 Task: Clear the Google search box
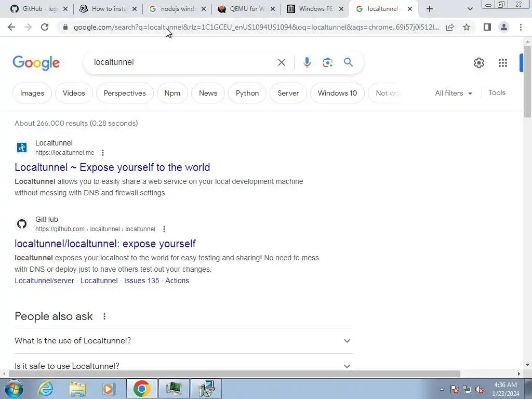(282, 62)
